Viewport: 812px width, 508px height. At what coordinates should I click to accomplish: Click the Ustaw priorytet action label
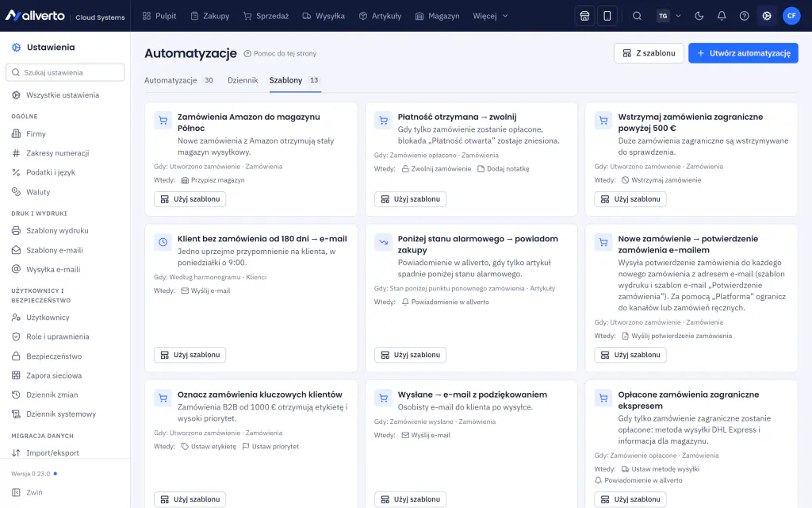[270, 446]
